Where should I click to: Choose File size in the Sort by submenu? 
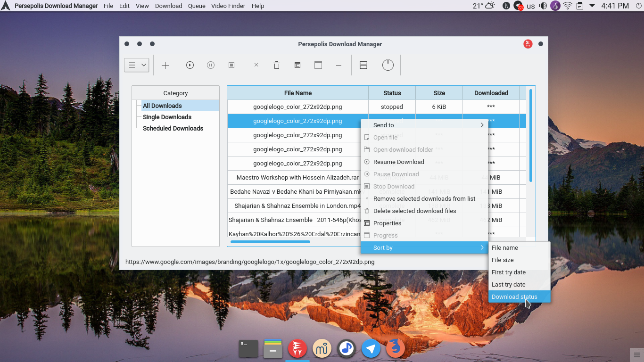click(519, 260)
